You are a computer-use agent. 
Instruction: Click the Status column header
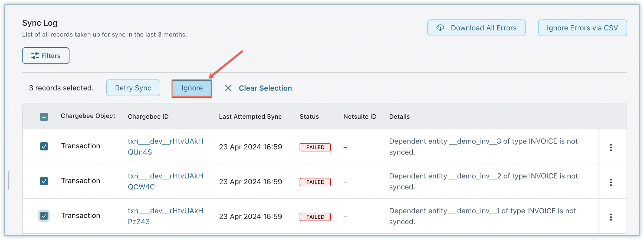pyautogui.click(x=309, y=116)
